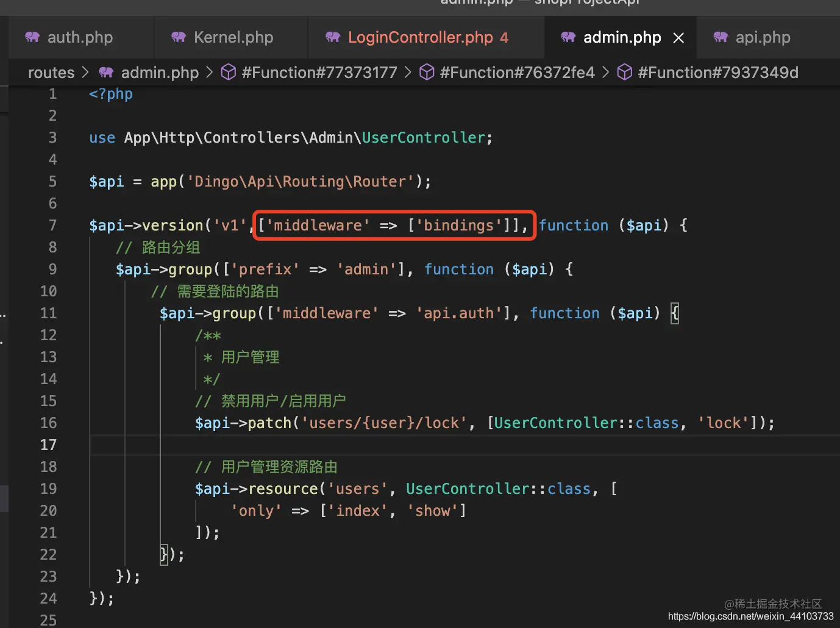Viewport: 840px width, 628px height.
Task: Click line number 17 in gutter
Action: [x=48, y=445]
